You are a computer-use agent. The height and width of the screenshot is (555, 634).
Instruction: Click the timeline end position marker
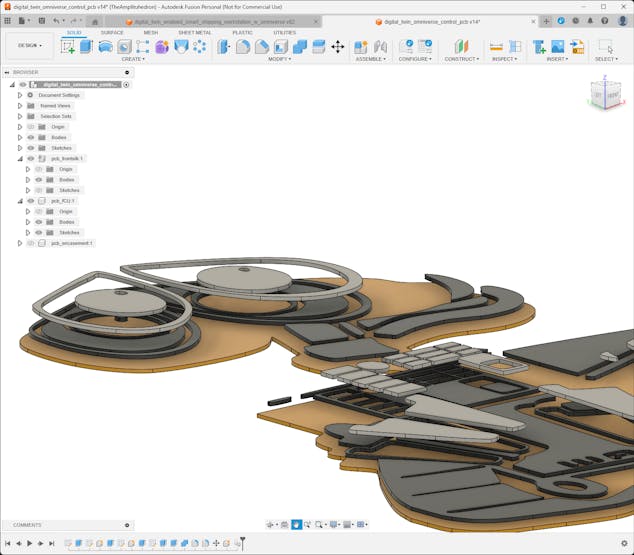(x=242, y=542)
